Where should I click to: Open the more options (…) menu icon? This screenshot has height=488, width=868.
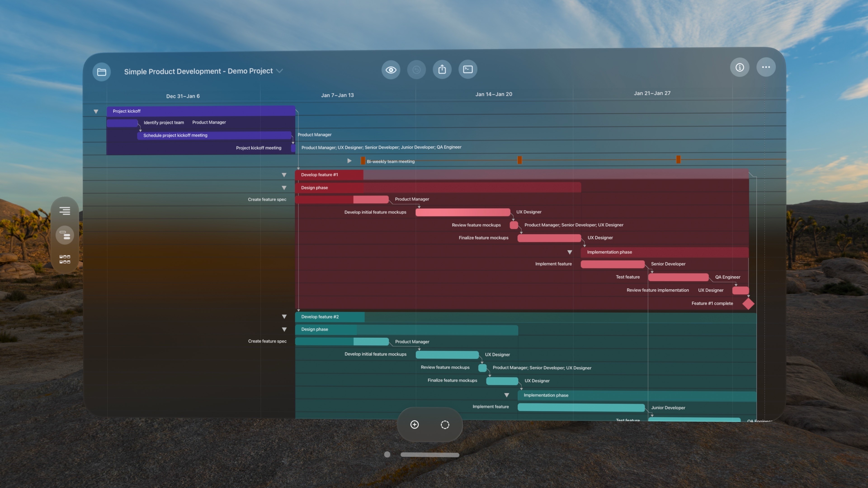coord(766,67)
